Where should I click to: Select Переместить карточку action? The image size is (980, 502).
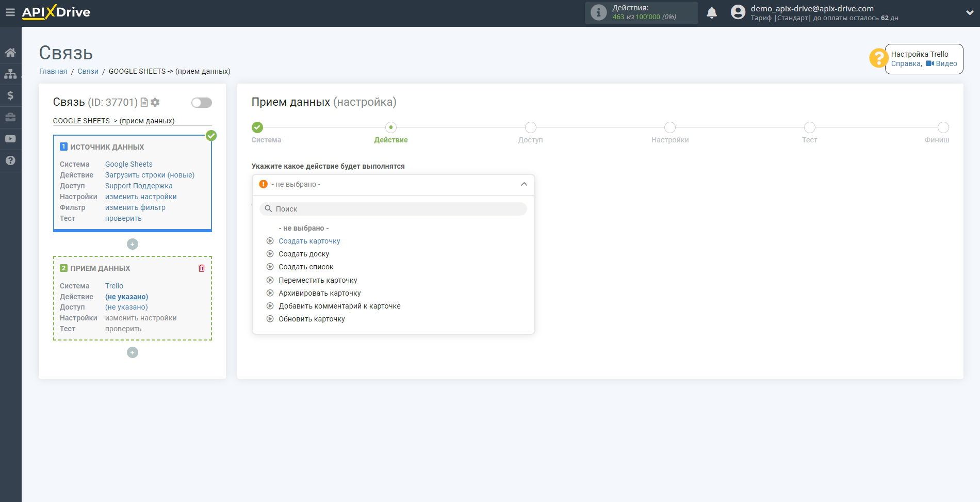[x=318, y=280]
